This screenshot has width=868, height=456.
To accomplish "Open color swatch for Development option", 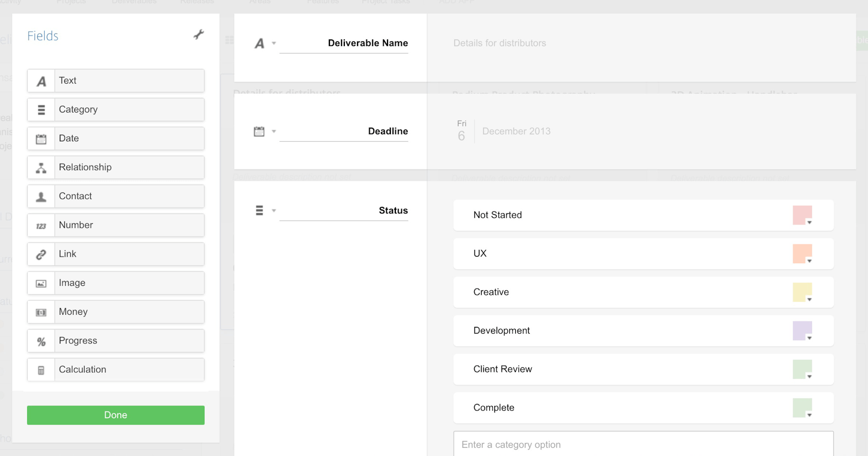I will [802, 331].
